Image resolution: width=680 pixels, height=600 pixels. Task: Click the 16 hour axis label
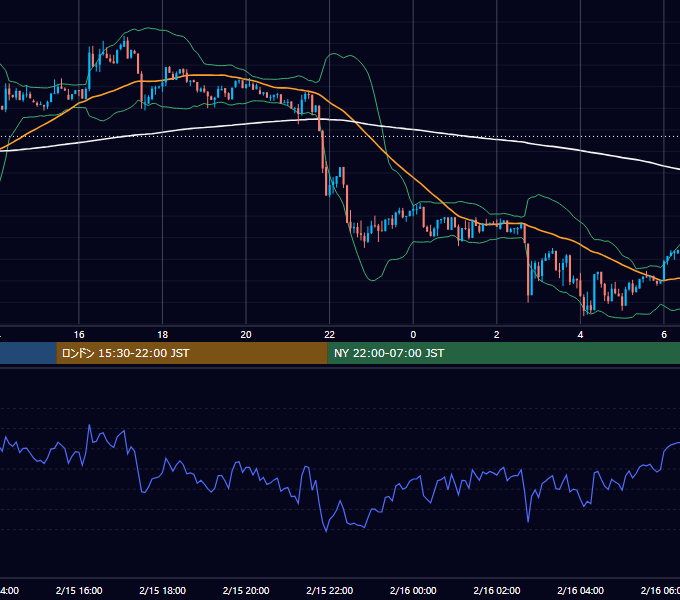[x=79, y=335]
